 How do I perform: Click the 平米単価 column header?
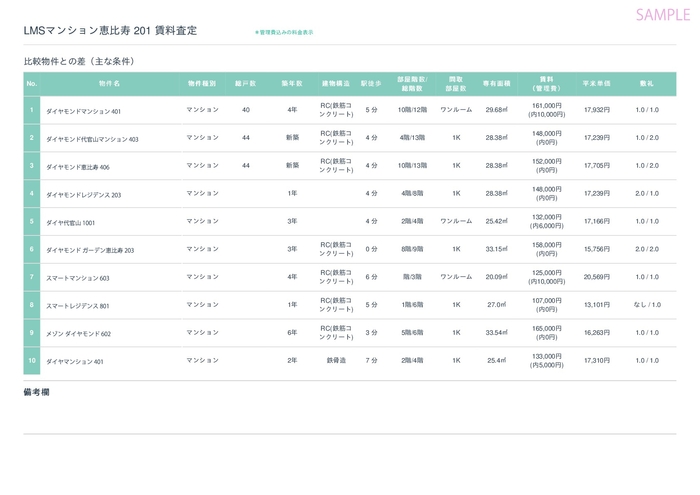pos(597,83)
